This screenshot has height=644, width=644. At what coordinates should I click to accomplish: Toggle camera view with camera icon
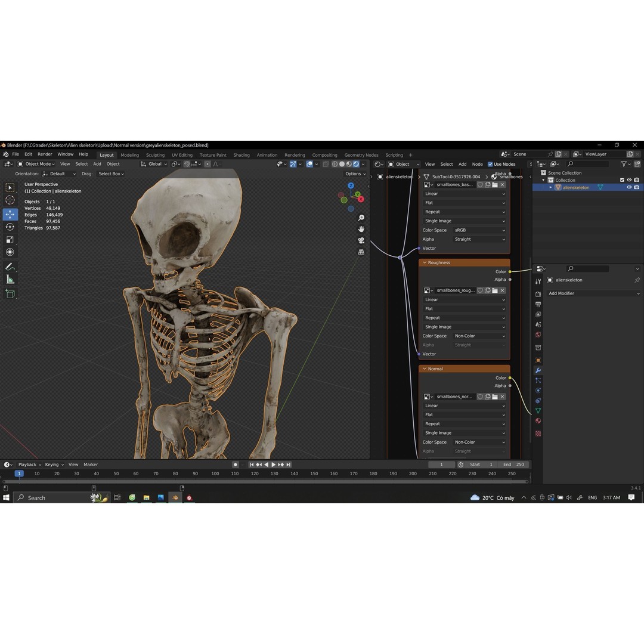click(361, 241)
